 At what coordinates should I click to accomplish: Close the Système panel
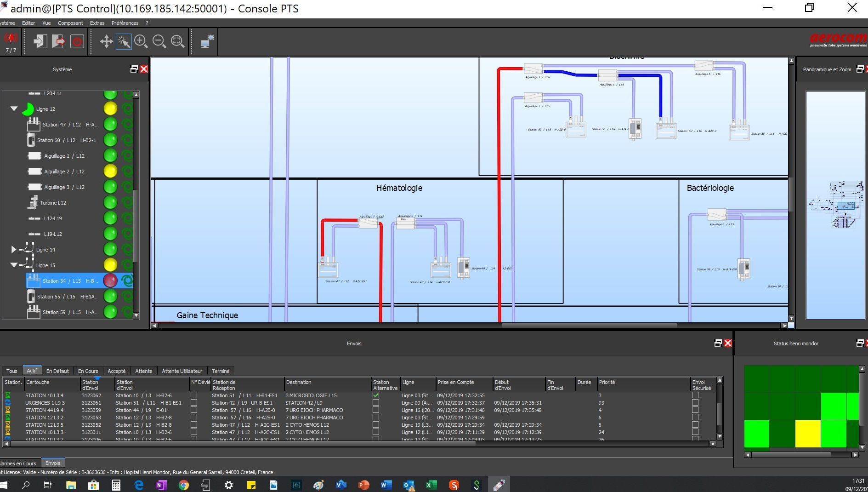[144, 69]
